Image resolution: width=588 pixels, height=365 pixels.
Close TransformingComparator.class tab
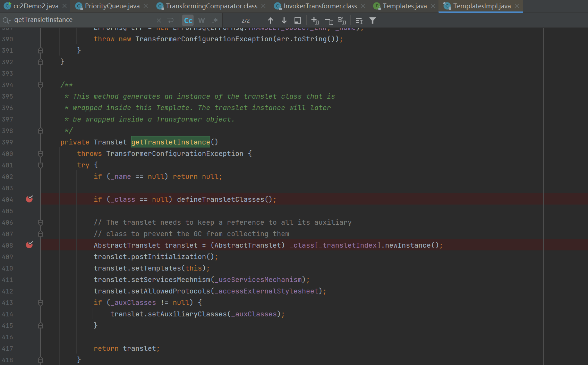pyautogui.click(x=263, y=6)
